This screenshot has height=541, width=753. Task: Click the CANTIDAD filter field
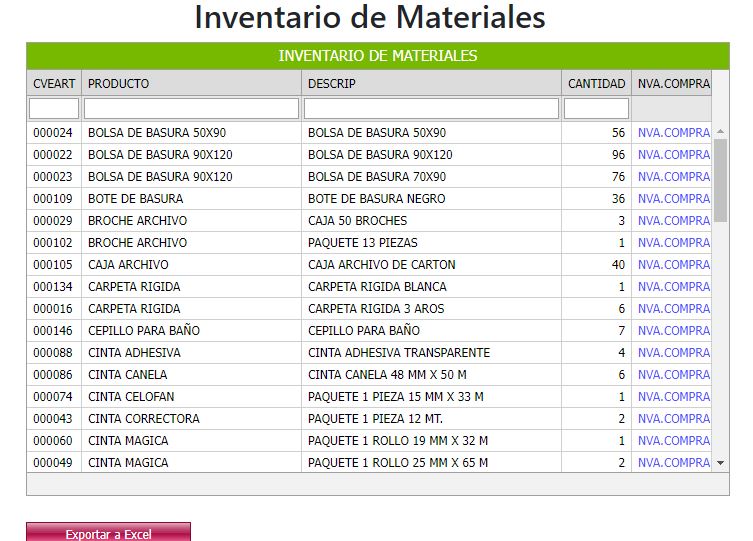tap(596, 108)
